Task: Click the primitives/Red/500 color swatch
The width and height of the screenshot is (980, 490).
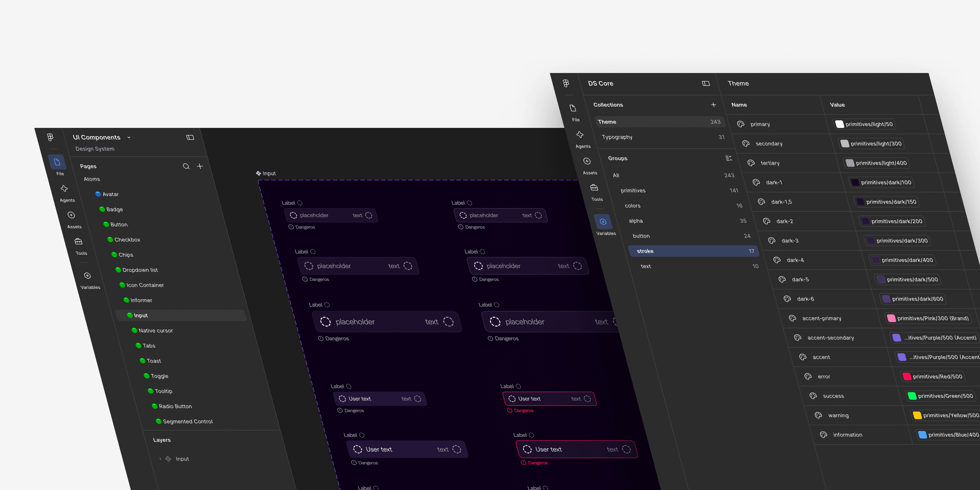Action: point(906,376)
